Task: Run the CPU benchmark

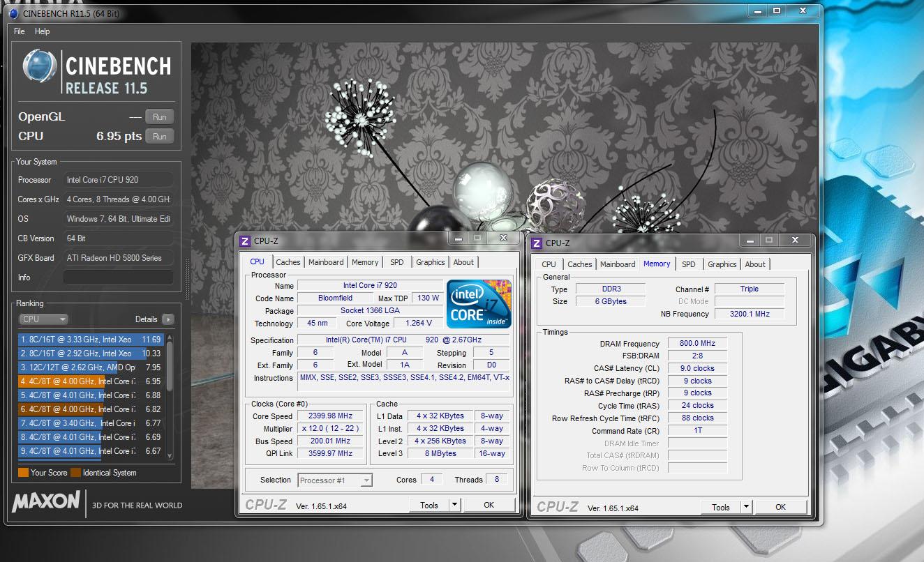Action: coord(159,137)
